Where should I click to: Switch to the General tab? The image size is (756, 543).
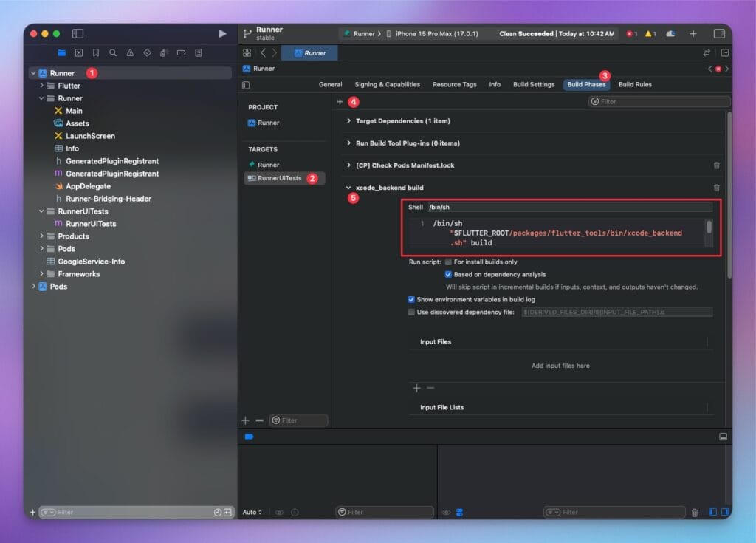tap(330, 84)
